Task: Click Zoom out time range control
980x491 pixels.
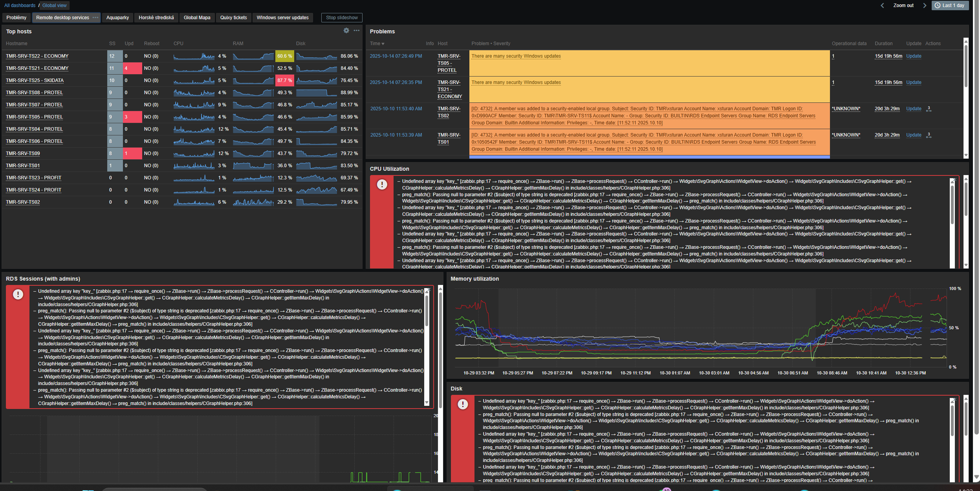Action: (x=903, y=5)
